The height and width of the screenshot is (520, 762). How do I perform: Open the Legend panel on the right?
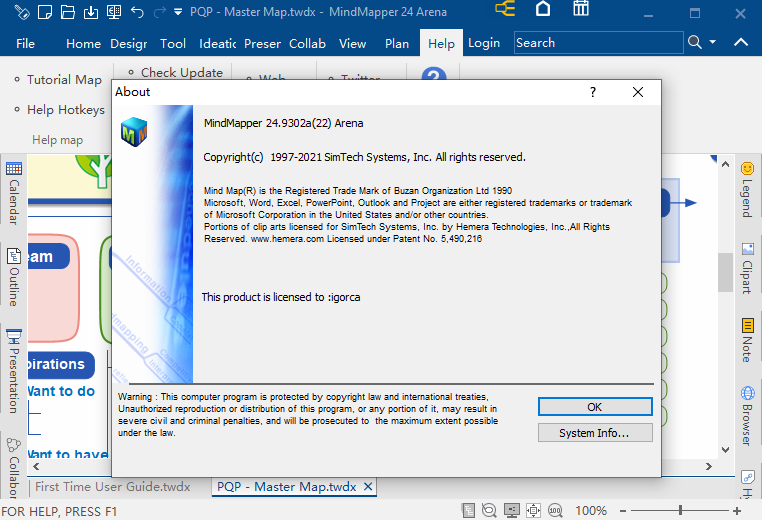(x=747, y=190)
